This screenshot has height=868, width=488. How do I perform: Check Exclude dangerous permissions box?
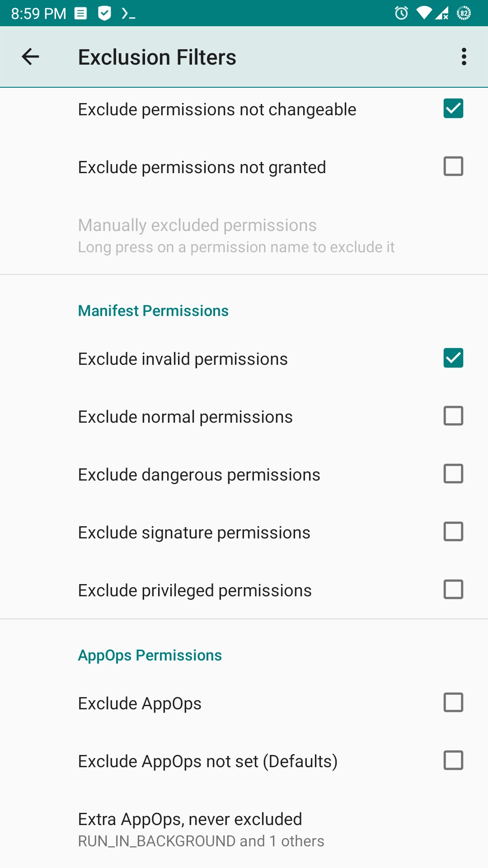coord(453,474)
